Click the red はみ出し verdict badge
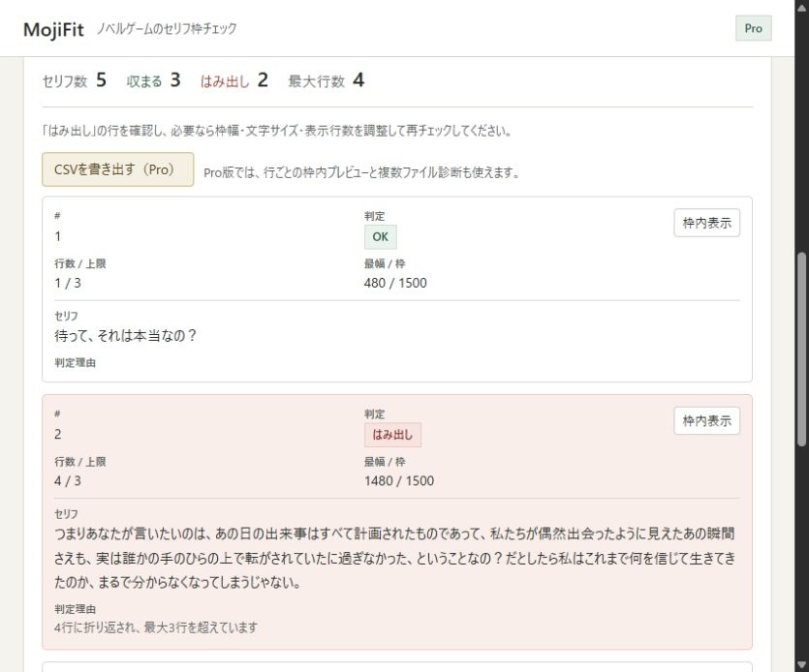The width and height of the screenshot is (809, 672). tap(392, 435)
